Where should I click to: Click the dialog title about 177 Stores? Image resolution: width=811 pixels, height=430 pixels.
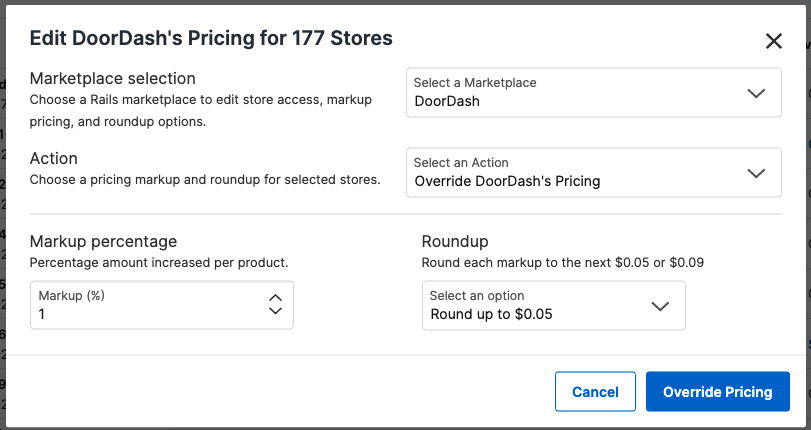point(211,38)
